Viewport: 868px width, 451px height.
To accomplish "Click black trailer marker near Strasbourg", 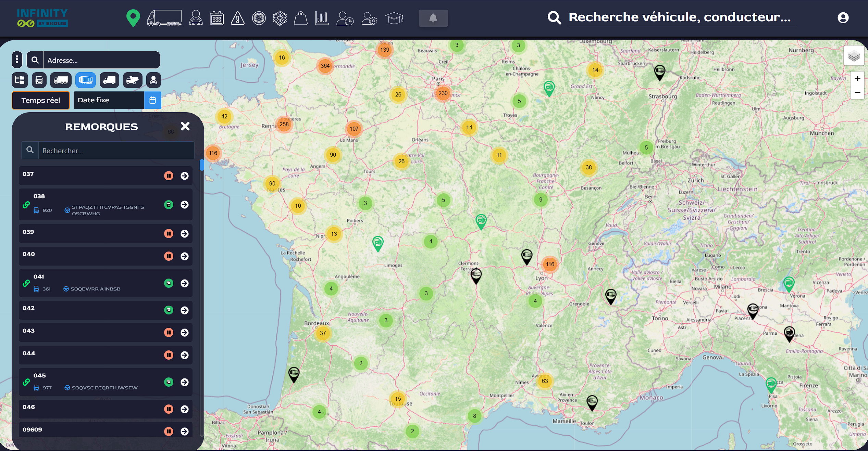I will [659, 72].
